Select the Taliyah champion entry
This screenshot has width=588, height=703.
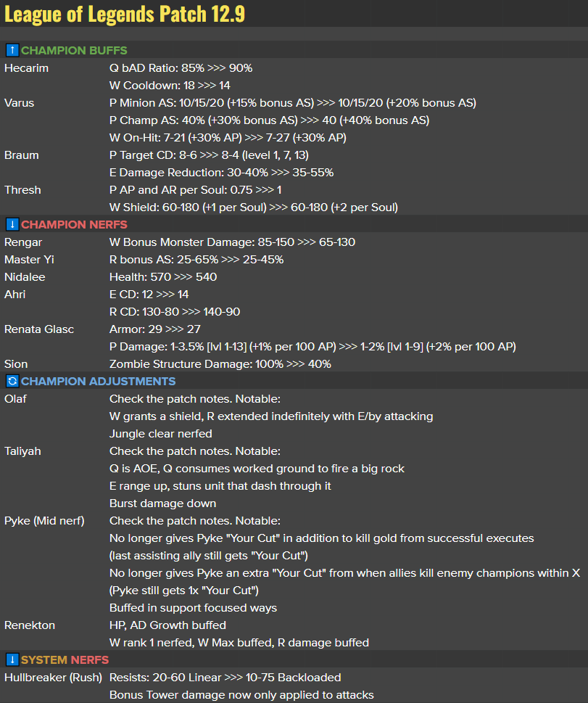point(22,451)
